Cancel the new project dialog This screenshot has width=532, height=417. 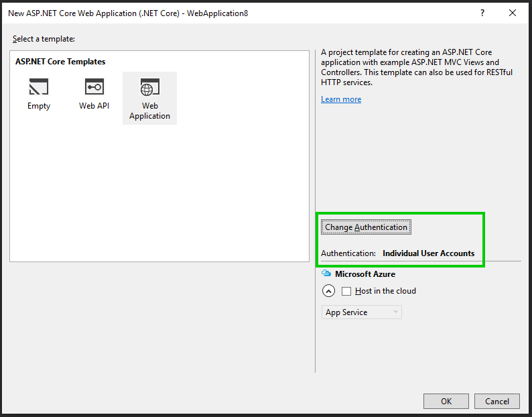coord(496,401)
